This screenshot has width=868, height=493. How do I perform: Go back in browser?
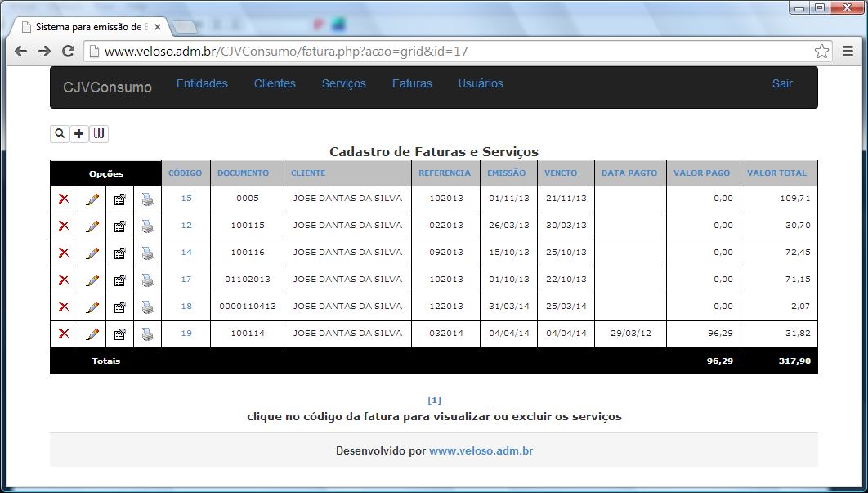(20, 52)
